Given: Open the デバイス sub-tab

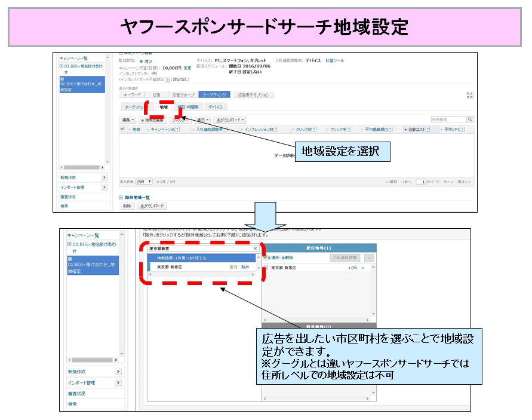Looking at the screenshot, I should (216, 107).
